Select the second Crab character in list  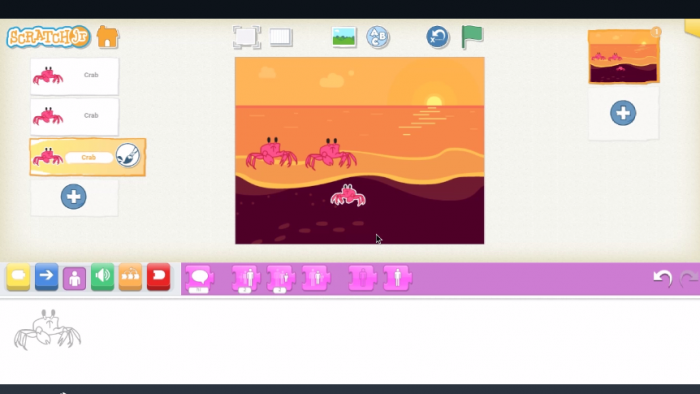coord(75,116)
